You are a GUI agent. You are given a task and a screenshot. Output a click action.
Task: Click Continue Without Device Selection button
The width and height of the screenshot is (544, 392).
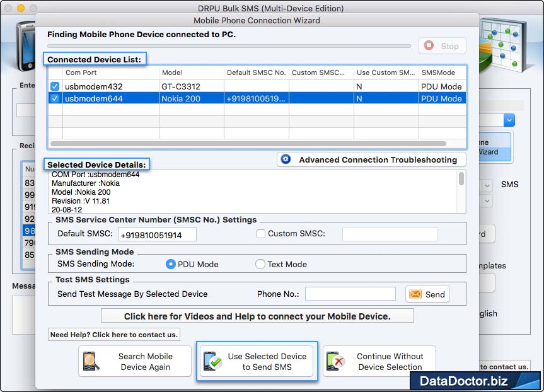[379, 362]
